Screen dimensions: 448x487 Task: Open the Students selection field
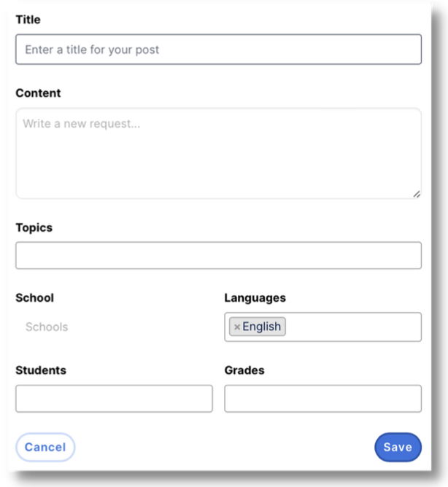114,399
